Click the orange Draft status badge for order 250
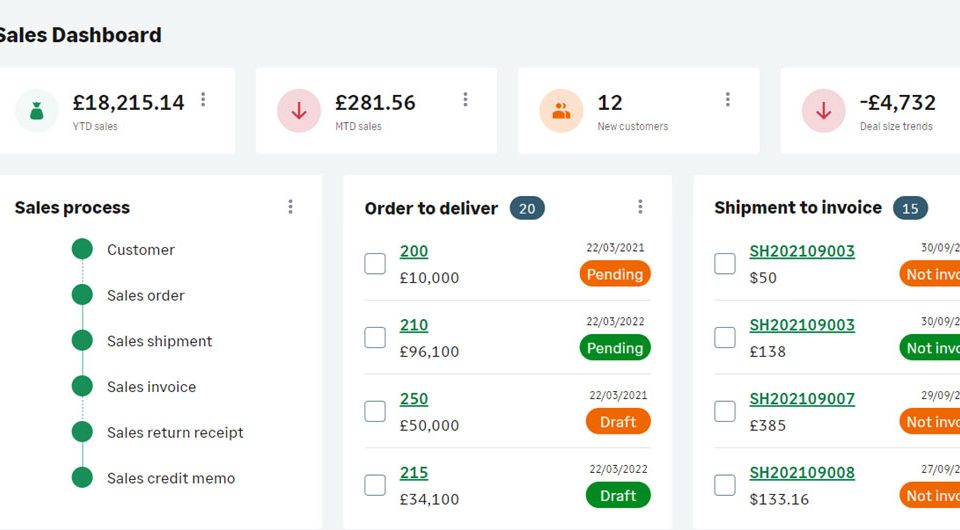Image resolution: width=960 pixels, height=530 pixels. tap(618, 422)
